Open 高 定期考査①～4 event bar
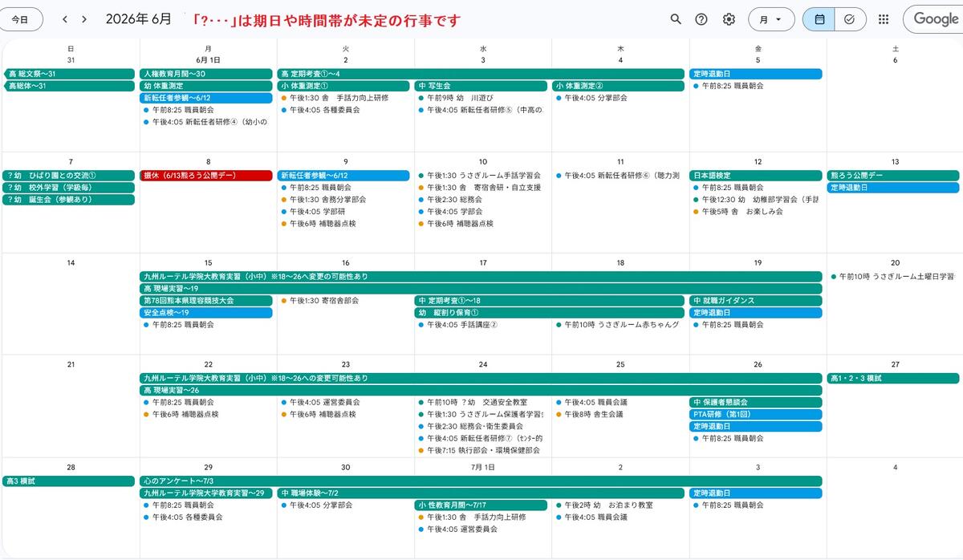The width and height of the screenshot is (963, 560). pyautogui.click(x=481, y=74)
